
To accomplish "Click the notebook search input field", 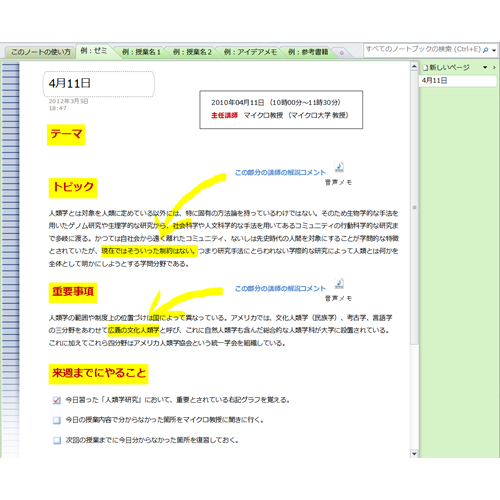I will [423, 49].
